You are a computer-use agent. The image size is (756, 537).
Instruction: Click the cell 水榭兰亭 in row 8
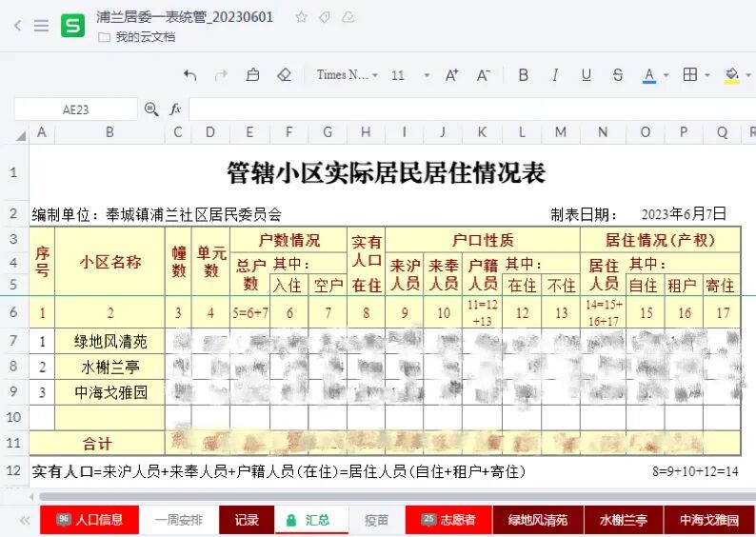(109, 368)
